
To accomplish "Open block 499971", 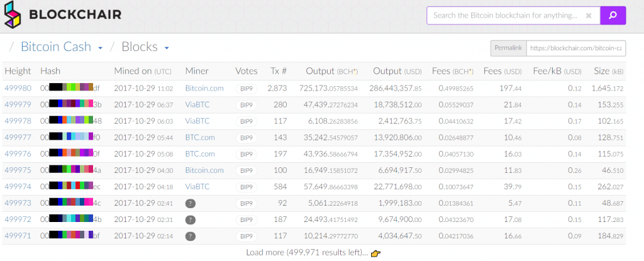I will (x=18, y=236).
